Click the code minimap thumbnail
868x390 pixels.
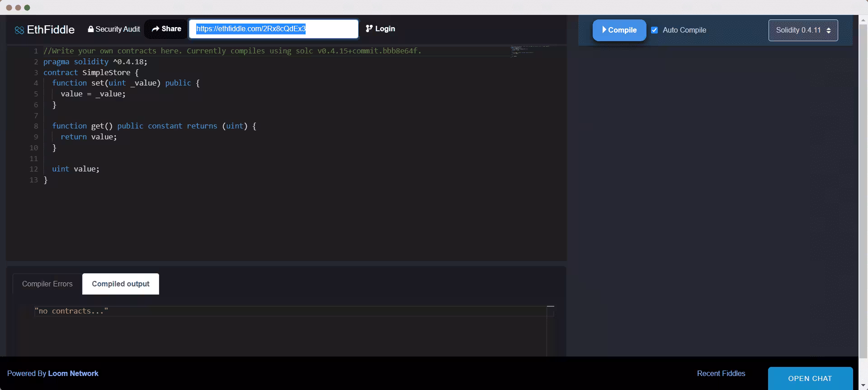[530, 50]
